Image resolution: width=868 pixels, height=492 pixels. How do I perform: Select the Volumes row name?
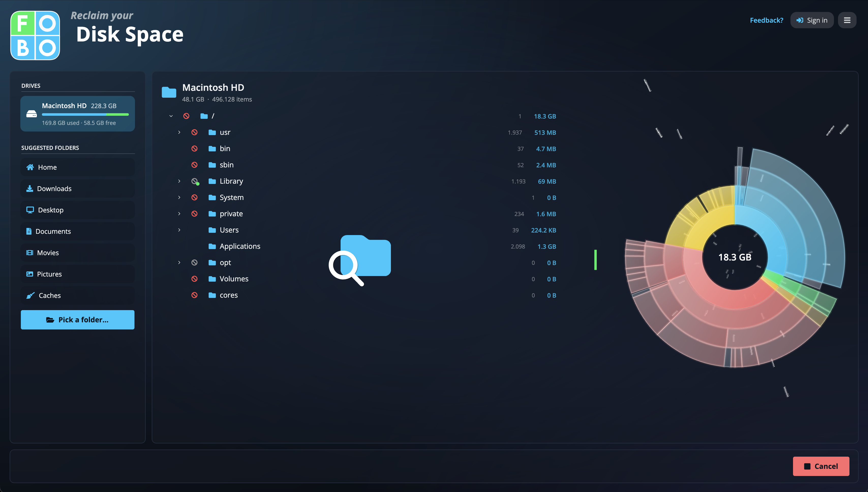coord(234,279)
